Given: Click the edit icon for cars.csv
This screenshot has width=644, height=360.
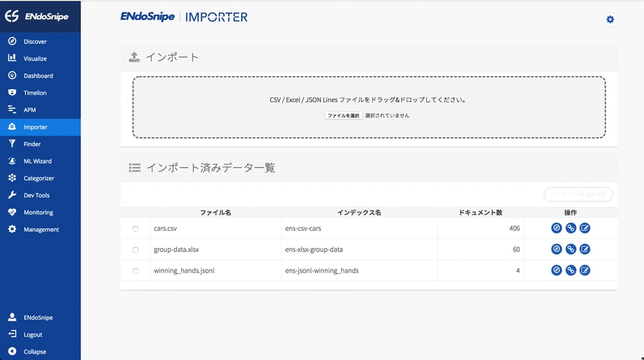Looking at the screenshot, I should point(585,228).
